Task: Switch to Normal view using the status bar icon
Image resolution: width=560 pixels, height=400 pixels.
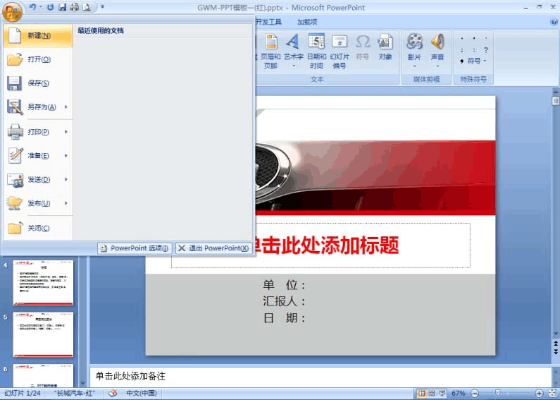Action: [x=422, y=394]
